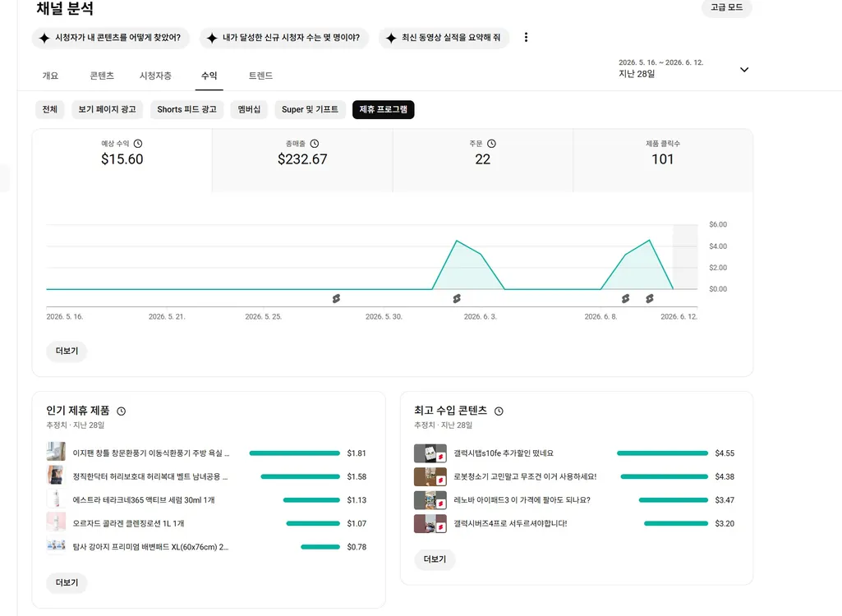
Task: Click sparkle icon in 최신 동영상 실적 suggestion
Action: click(x=392, y=38)
